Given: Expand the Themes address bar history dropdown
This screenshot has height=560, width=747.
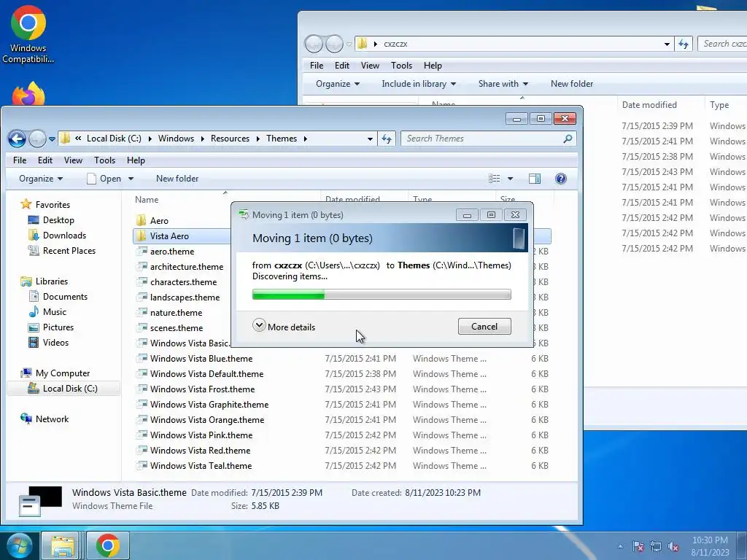Looking at the screenshot, I should coord(370,139).
